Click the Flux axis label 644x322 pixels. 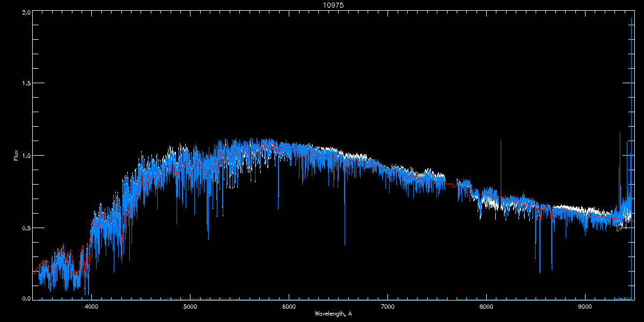[x=16, y=156]
